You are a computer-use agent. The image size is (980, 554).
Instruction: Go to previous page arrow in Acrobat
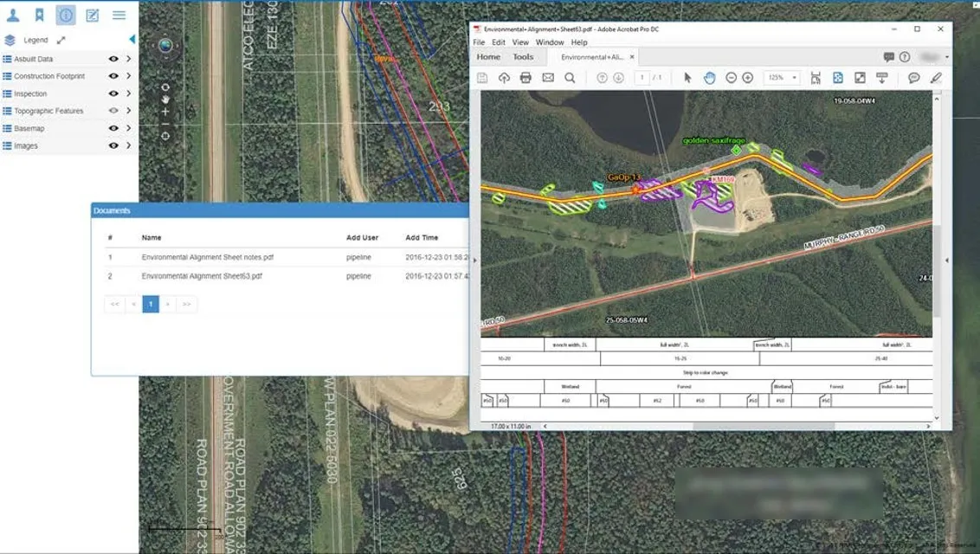[x=602, y=78]
